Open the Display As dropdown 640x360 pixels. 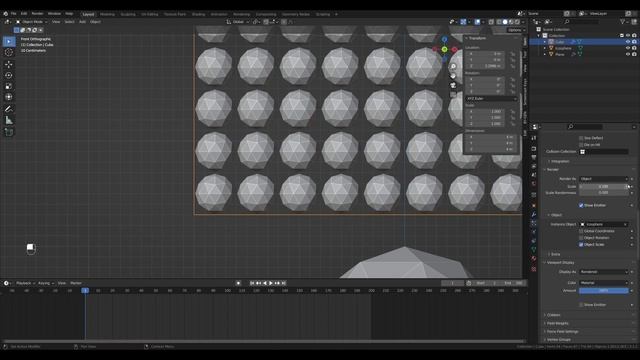604,271
